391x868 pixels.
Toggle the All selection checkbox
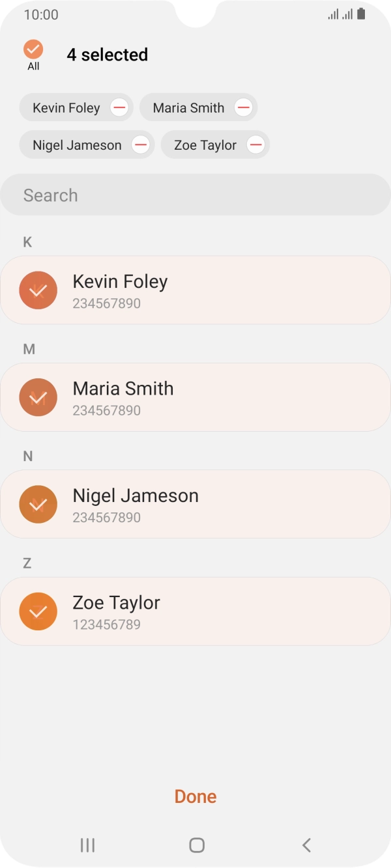click(x=33, y=49)
